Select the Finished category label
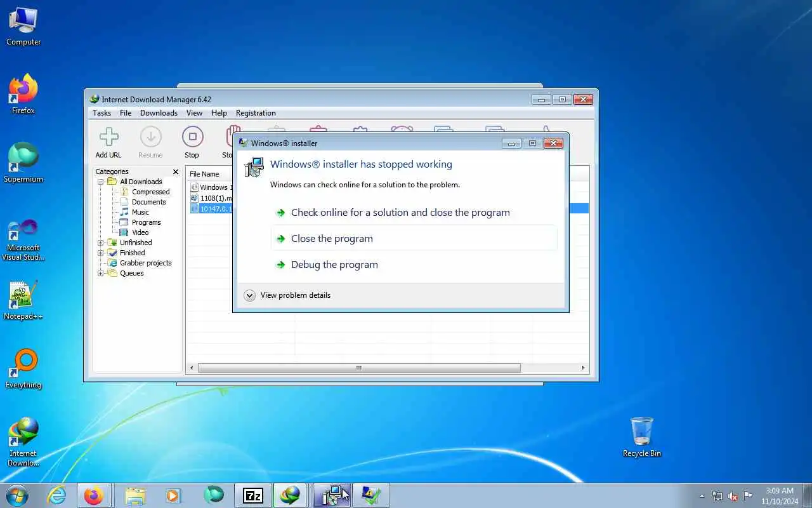This screenshot has width=812, height=508. 132,253
